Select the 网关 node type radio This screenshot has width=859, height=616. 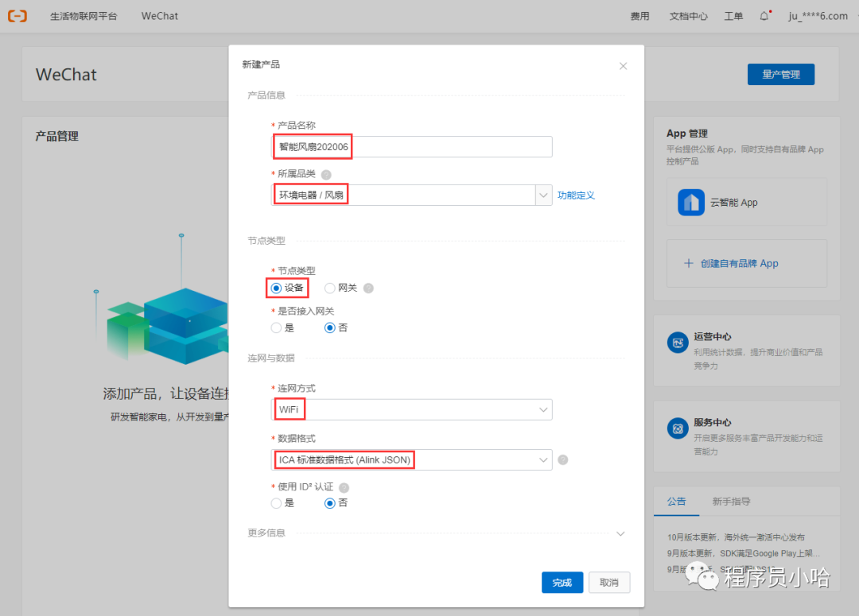point(330,288)
